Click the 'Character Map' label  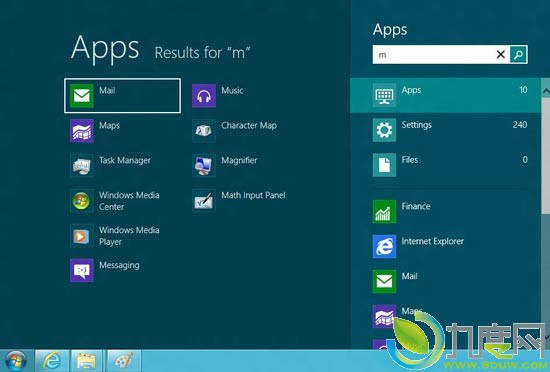coord(249,126)
